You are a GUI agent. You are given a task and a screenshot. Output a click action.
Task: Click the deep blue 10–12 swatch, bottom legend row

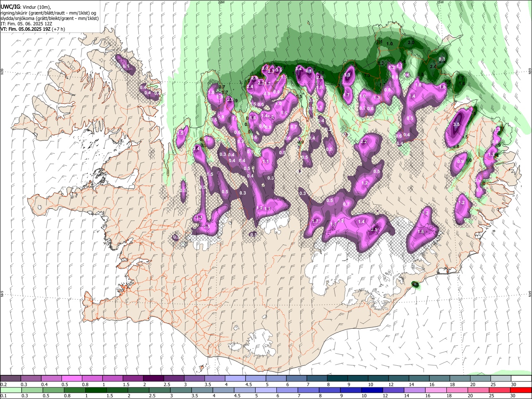click(372, 390)
